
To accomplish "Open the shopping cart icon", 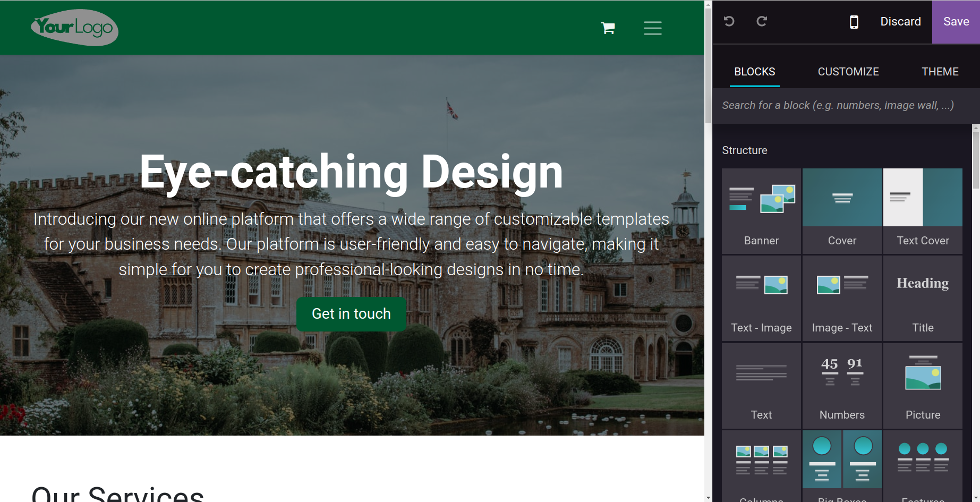I will 608,28.
